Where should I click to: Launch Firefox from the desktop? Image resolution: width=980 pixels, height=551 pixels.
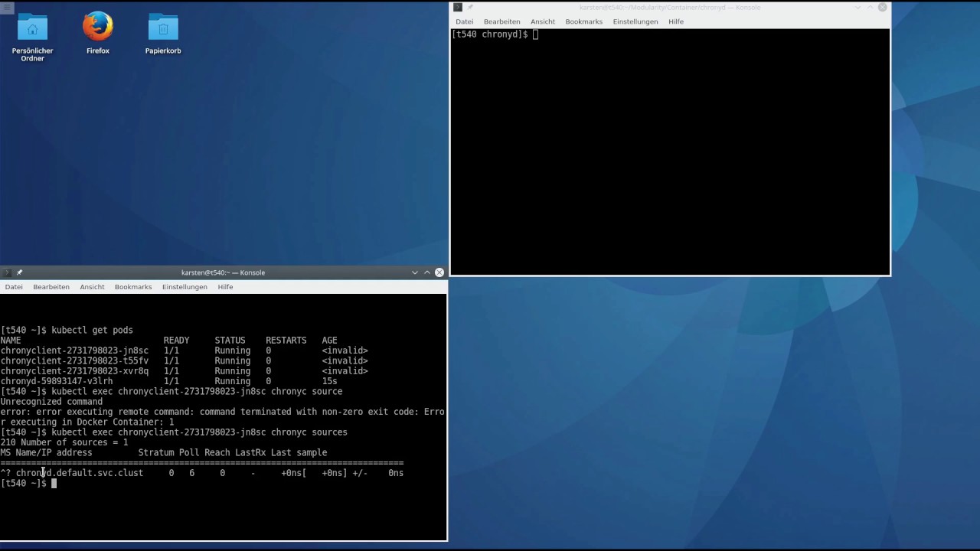pos(98,33)
